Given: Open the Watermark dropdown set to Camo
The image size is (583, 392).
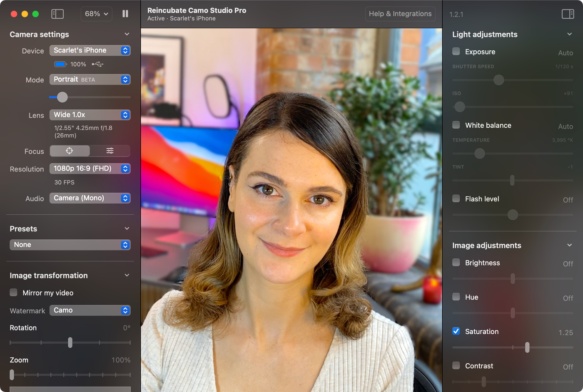Looking at the screenshot, I should [90, 310].
